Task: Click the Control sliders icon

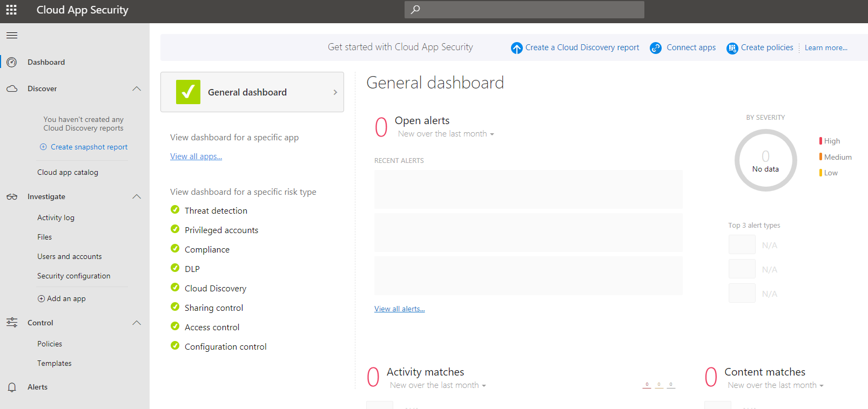Action: click(x=12, y=323)
